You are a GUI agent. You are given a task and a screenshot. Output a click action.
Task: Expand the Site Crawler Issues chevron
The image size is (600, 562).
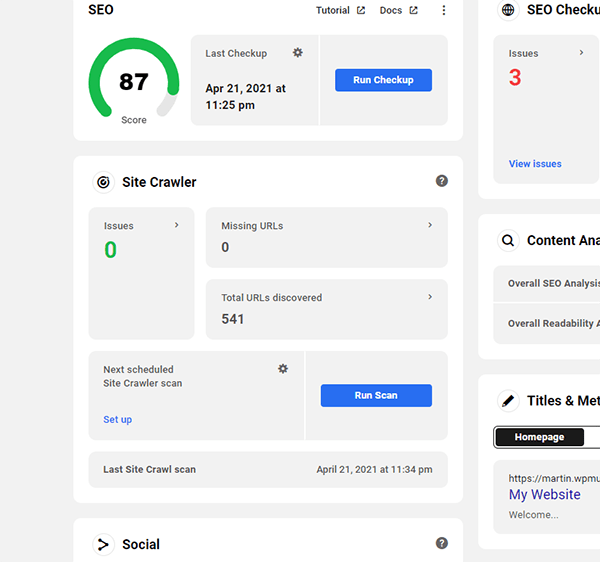tap(177, 225)
